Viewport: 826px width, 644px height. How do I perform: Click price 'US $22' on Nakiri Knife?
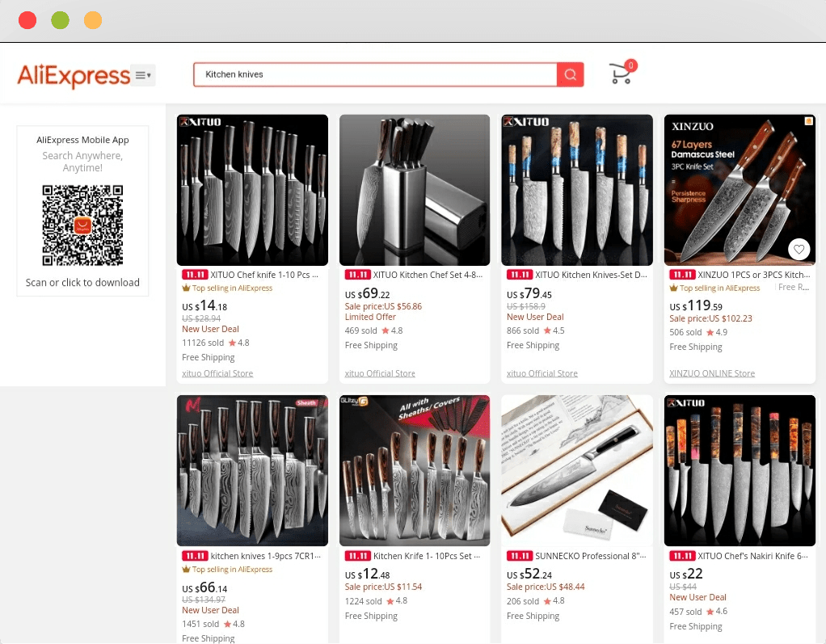click(x=686, y=574)
